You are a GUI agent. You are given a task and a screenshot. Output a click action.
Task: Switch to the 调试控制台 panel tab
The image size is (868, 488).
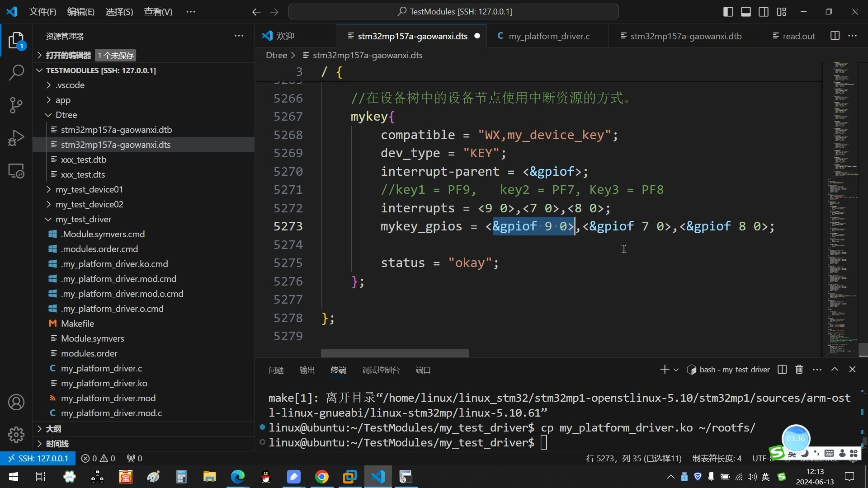click(381, 370)
